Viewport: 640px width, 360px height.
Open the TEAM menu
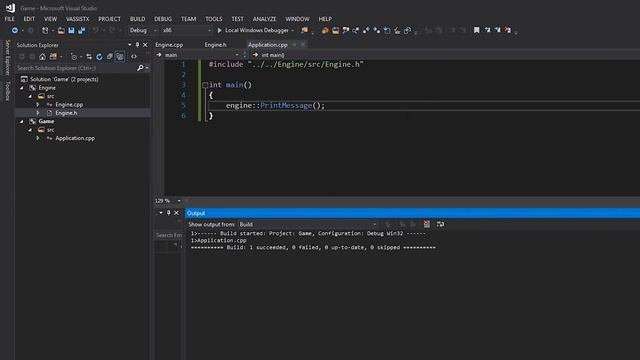coord(188,19)
